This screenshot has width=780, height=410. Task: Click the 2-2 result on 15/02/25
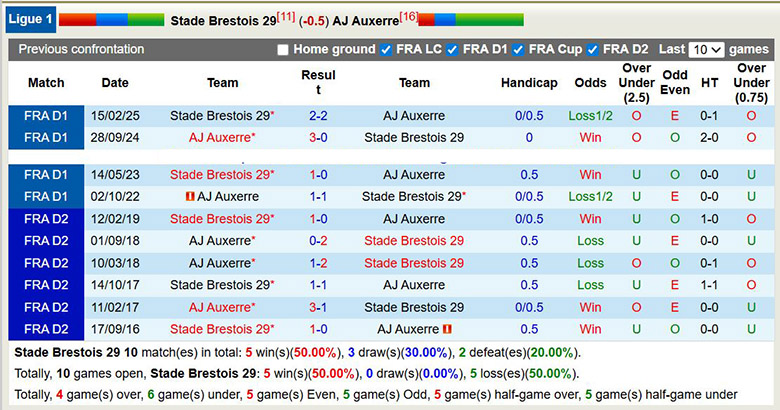tap(318, 116)
